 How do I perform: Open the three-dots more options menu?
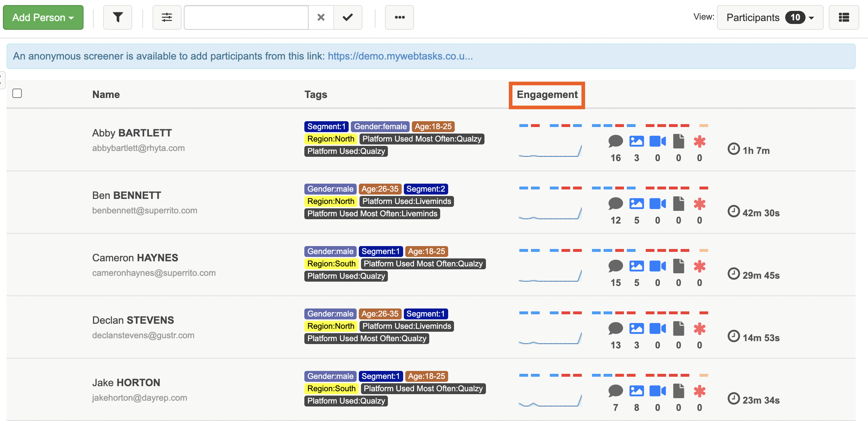[399, 17]
